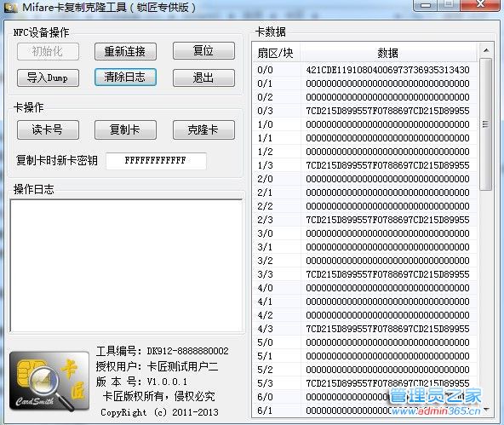This screenshot has height=425, width=504.
Task: Click the 卡匠版权所有，侵权必究 notice text
Action: [x=159, y=396]
